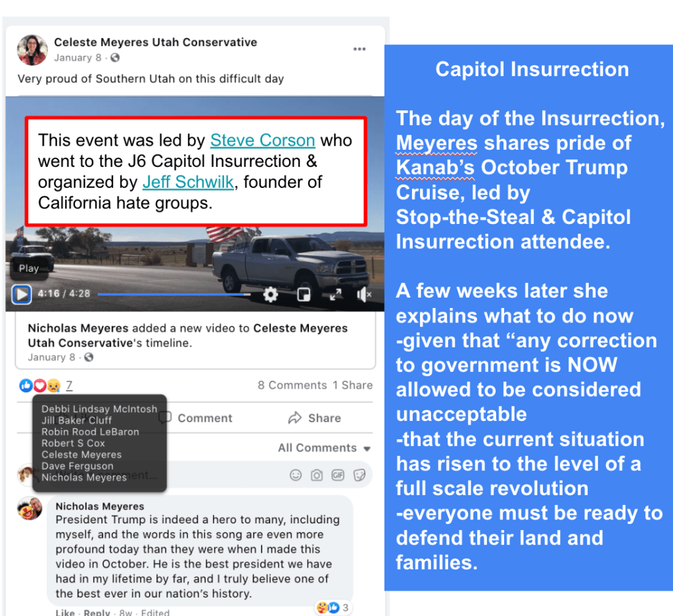
Task: Open the Jeff Schwilk link
Action: tap(188, 182)
